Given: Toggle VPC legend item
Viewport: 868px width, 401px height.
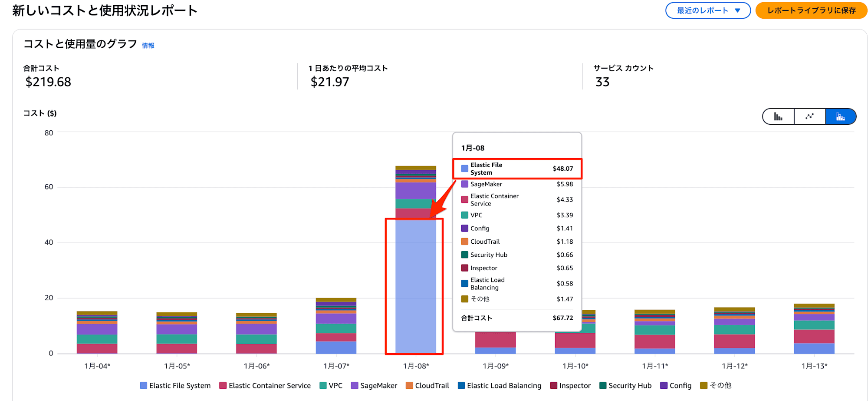Looking at the screenshot, I should 331,385.
